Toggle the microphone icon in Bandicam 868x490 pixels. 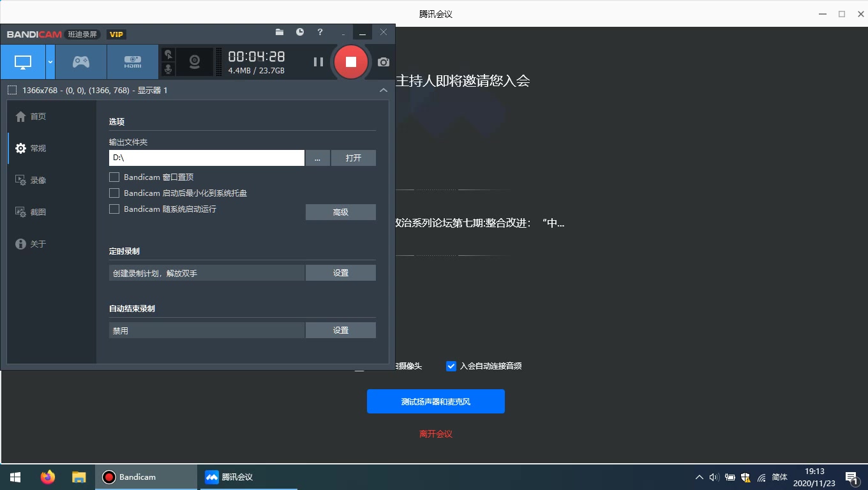(x=168, y=69)
